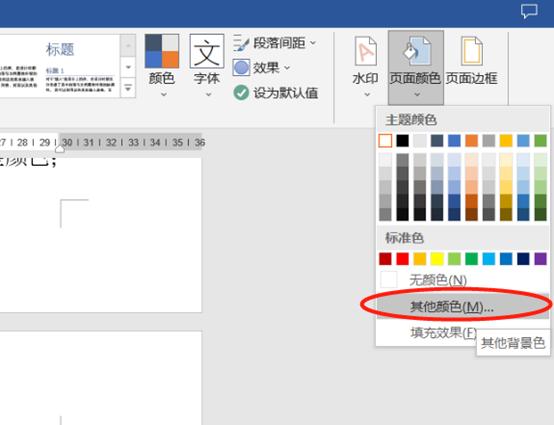554x425 pixels.
Task: Pick the standard light blue swatch
Action: click(489, 259)
